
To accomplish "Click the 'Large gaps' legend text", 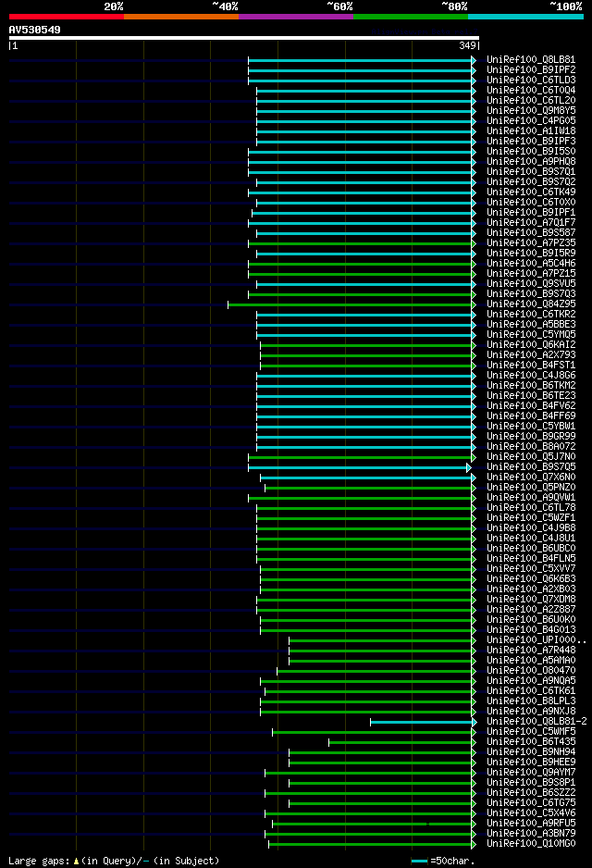I will pyautogui.click(x=114, y=861).
